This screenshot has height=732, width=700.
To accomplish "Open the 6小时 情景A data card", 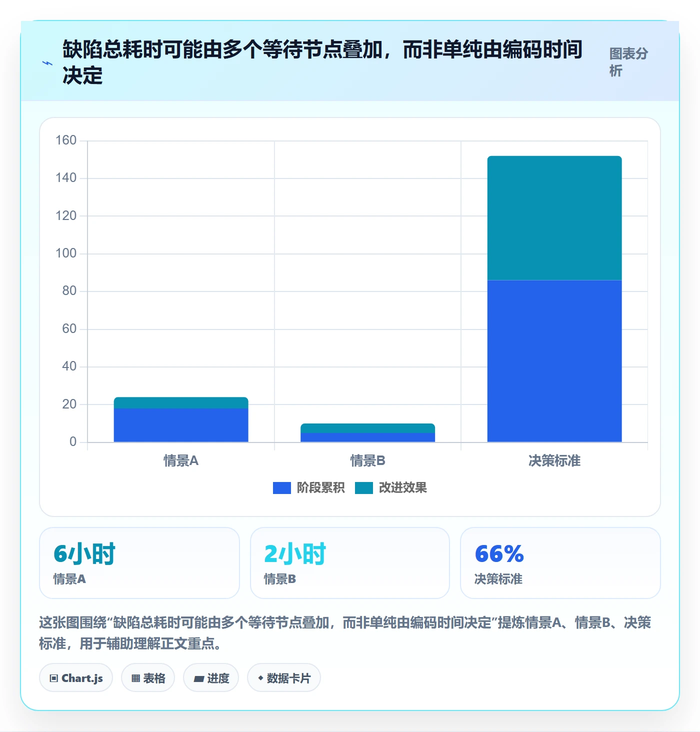I will point(139,563).
